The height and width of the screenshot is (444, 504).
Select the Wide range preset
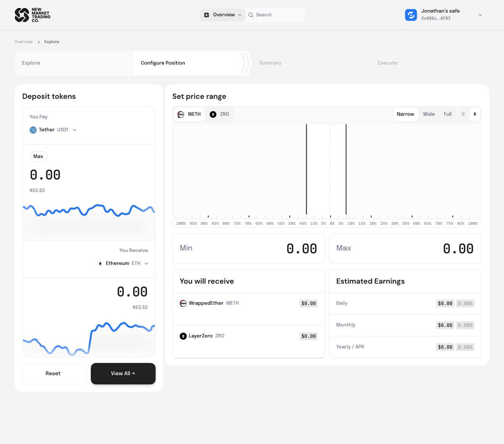pyautogui.click(x=429, y=114)
